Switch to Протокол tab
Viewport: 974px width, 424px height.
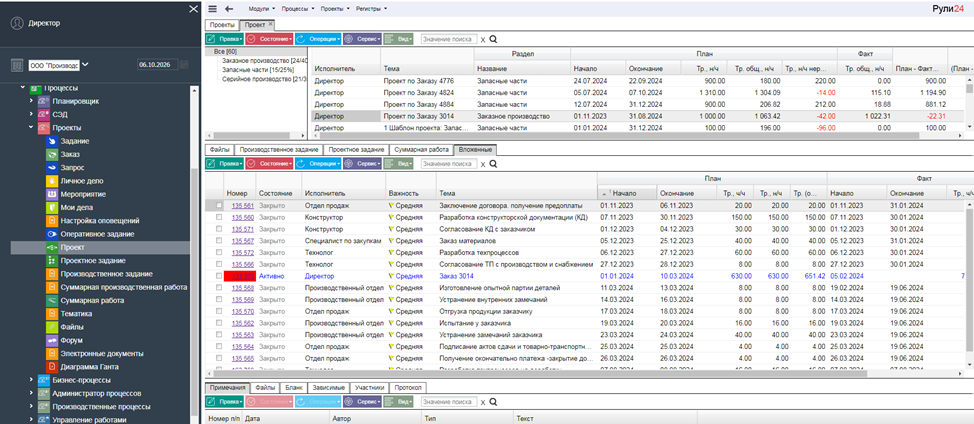click(408, 387)
